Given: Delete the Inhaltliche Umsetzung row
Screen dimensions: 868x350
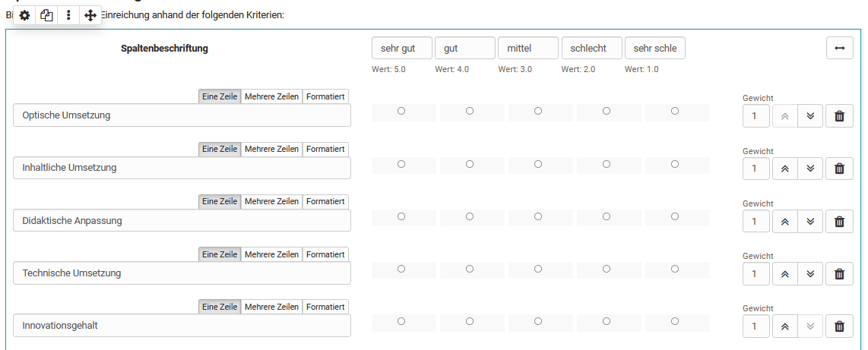Looking at the screenshot, I should [840, 169].
